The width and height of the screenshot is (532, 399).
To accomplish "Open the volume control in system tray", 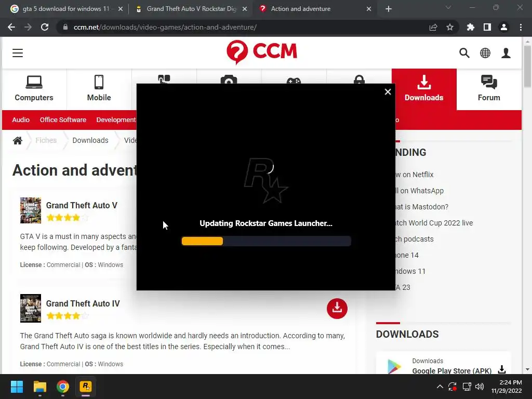I will point(480,387).
